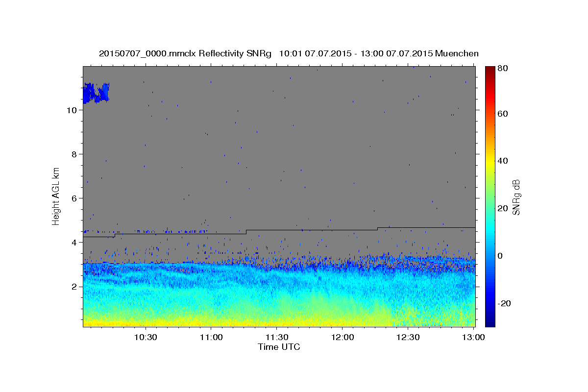The image size is (588, 392).
Task: Click the yellow region of the colorbar
Action: (490, 162)
